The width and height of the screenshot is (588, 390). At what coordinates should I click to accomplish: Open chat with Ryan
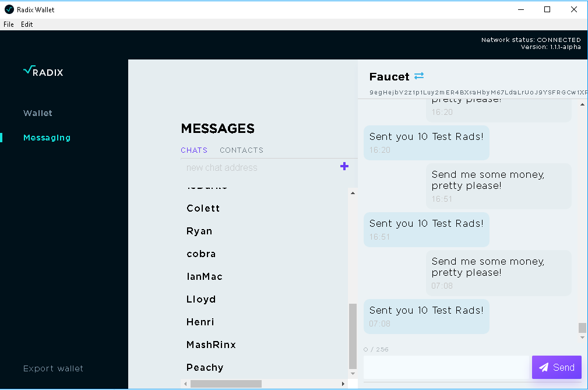point(199,231)
